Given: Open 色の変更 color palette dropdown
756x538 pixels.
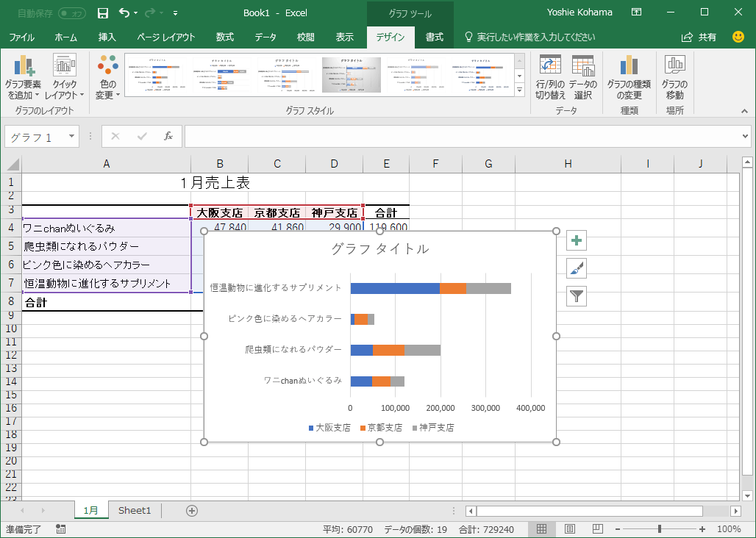Looking at the screenshot, I should pyautogui.click(x=107, y=77).
